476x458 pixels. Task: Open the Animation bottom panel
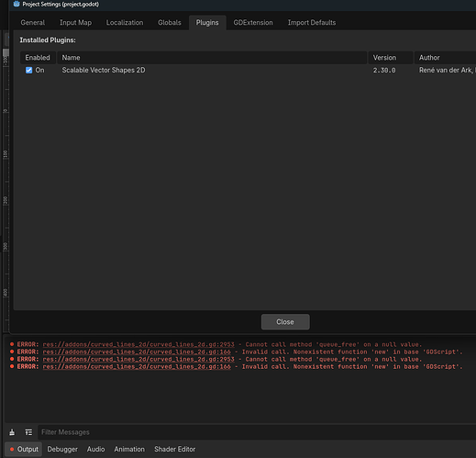click(129, 449)
